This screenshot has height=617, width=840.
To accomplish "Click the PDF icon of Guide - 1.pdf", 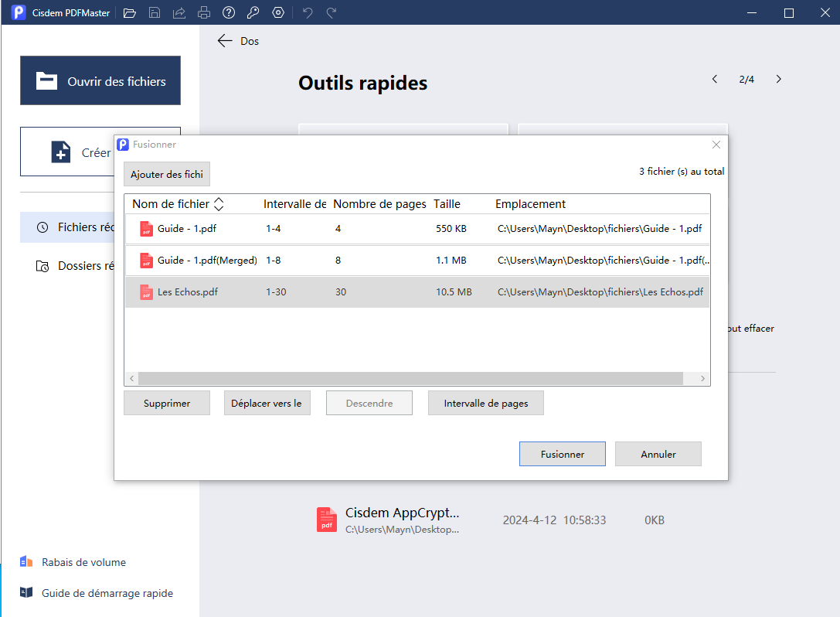I will (146, 229).
